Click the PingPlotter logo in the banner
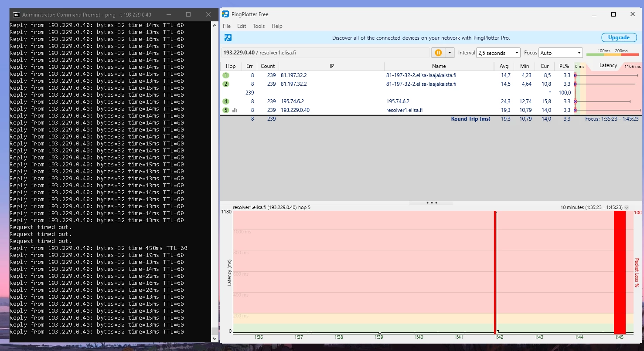Image resolution: width=644 pixels, height=351 pixels. (228, 37)
